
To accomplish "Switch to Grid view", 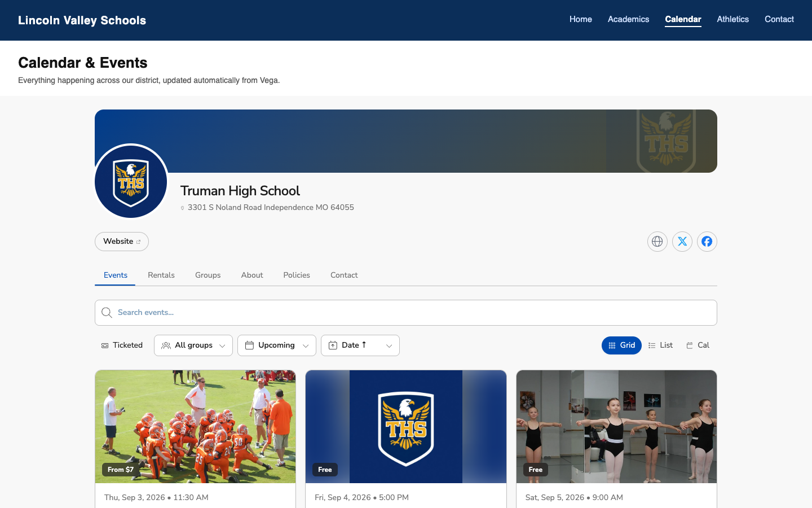I will click(x=621, y=345).
